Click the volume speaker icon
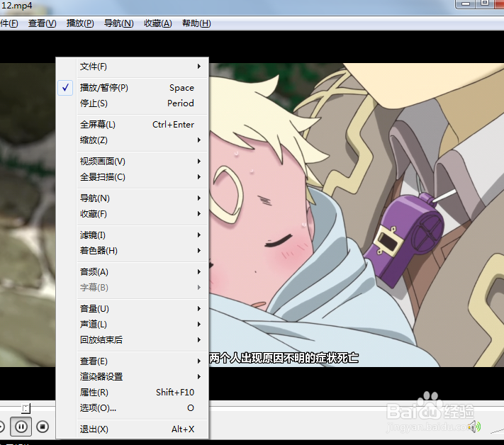Viewport: 504px width, 445px height. click(x=474, y=427)
